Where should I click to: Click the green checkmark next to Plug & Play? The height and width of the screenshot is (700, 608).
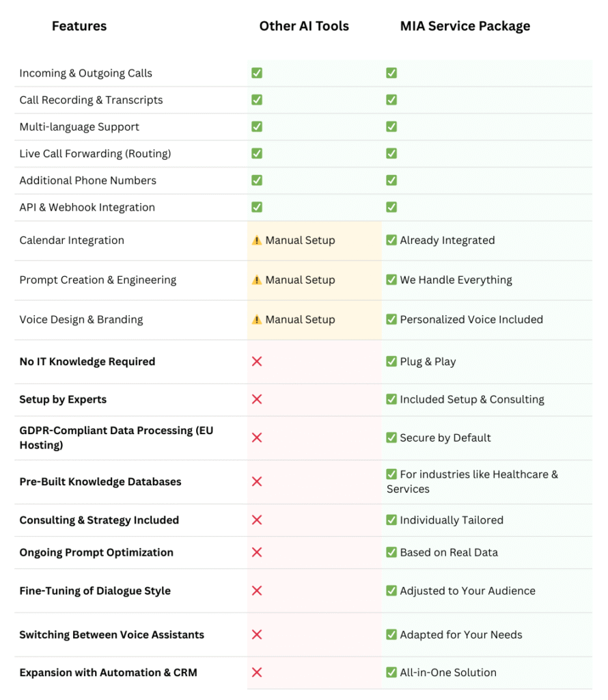pos(391,362)
